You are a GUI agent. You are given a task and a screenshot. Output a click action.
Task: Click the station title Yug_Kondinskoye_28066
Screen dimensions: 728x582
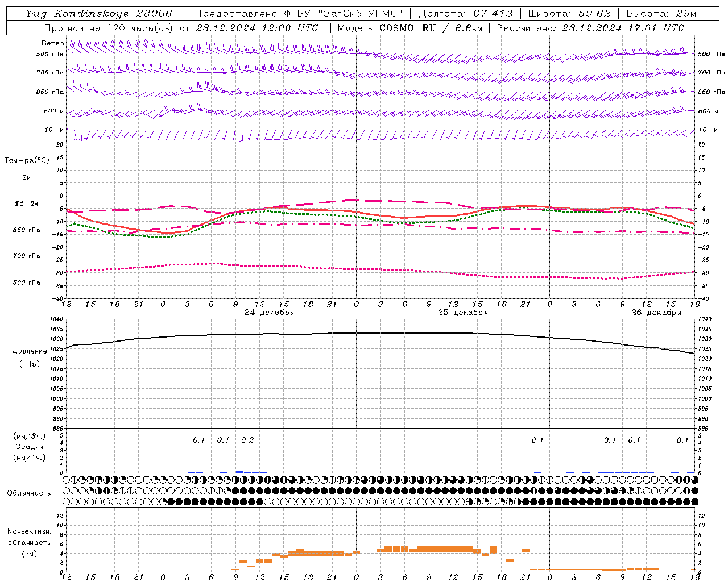tap(98, 14)
